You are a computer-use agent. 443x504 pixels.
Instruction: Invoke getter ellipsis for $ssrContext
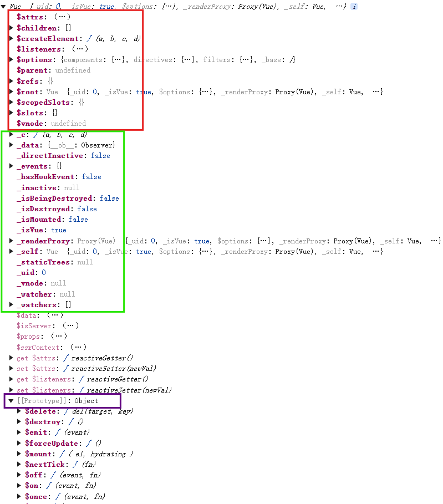click(x=78, y=347)
